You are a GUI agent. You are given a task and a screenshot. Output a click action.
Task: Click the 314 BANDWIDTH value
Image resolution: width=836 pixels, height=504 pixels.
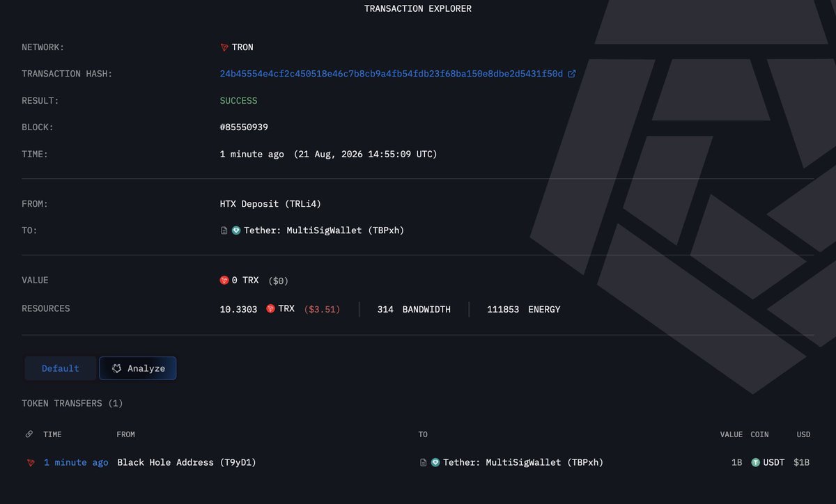point(414,309)
